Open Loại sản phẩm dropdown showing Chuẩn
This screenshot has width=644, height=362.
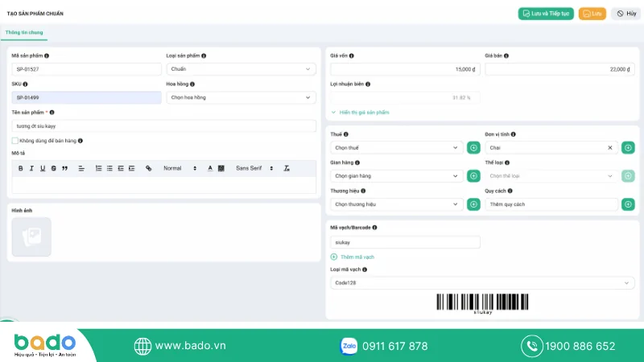point(241,69)
